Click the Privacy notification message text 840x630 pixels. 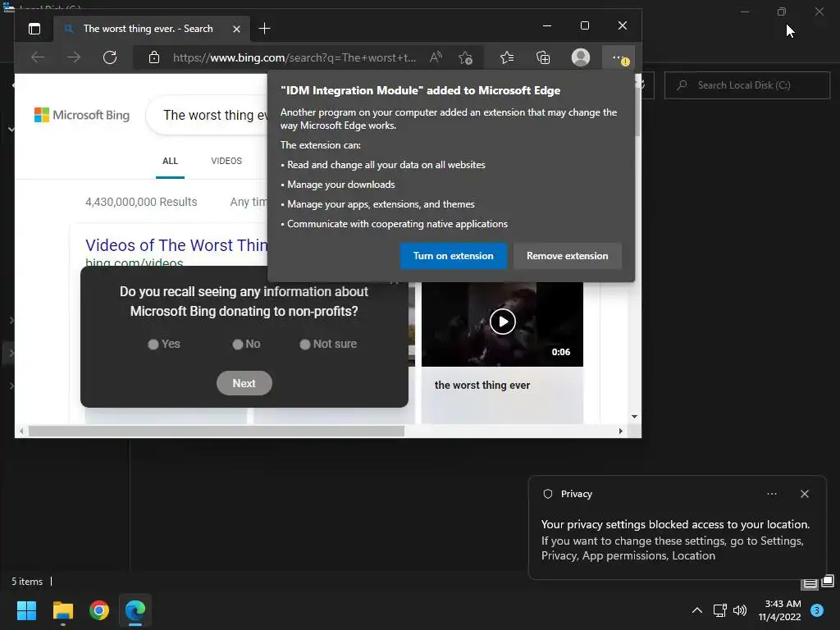675,540
